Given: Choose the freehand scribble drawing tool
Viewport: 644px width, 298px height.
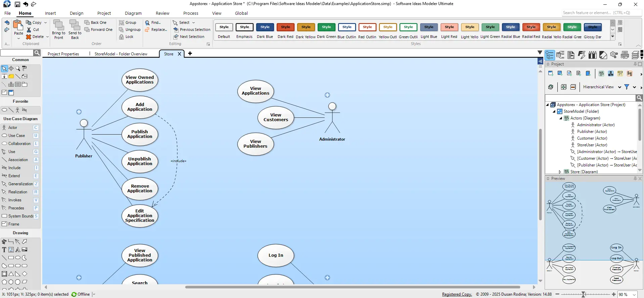Looking at the screenshot, I should 4,242.
